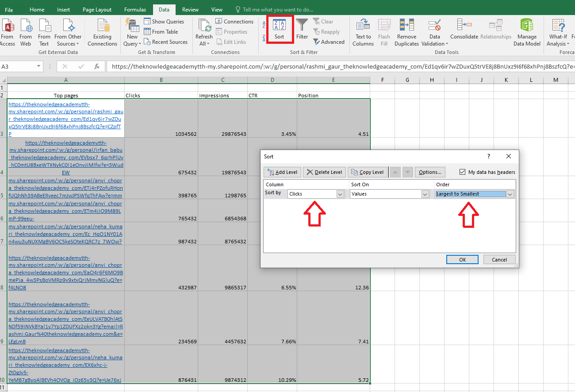The image size is (575, 392).
Task: Click the Add Level button
Action: [x=282, y=172]
